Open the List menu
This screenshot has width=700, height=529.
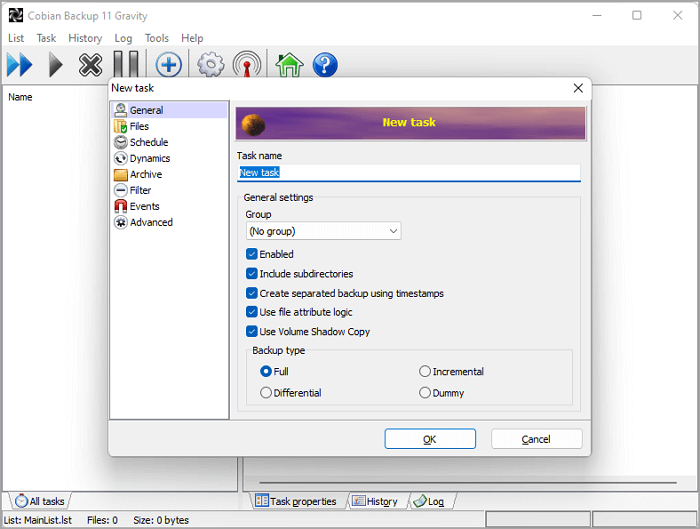coord(16,38)
